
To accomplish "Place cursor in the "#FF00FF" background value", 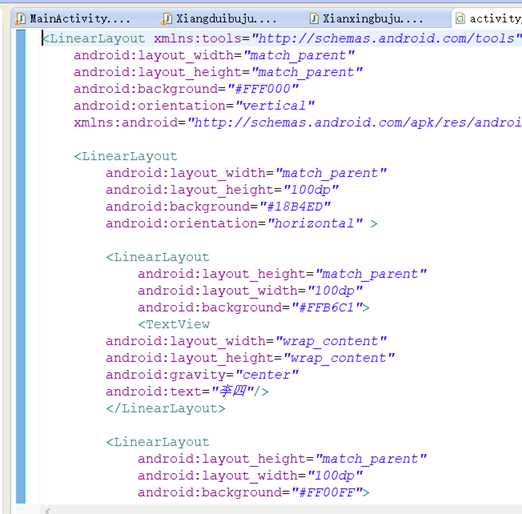I will tap(327, 492).
